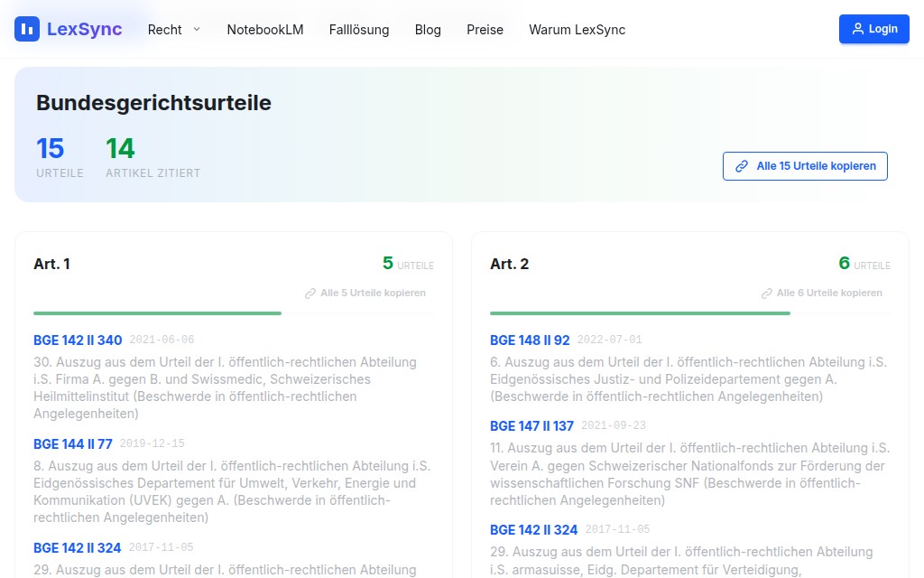
Task: Click the 15 URTEILE count
Action: click(60, 157)
